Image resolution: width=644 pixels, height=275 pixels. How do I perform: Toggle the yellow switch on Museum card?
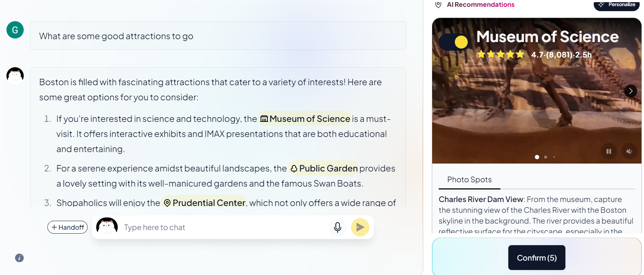point(454,42)
